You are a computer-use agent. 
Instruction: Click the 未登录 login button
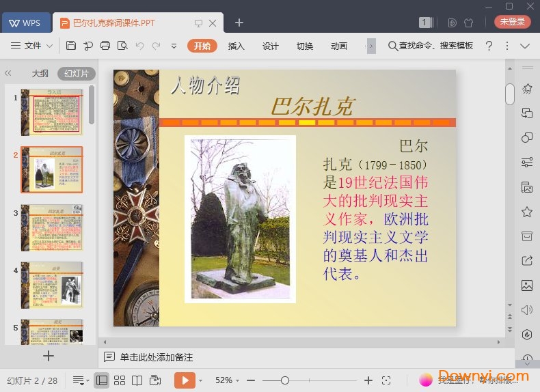tap(513, 22)
